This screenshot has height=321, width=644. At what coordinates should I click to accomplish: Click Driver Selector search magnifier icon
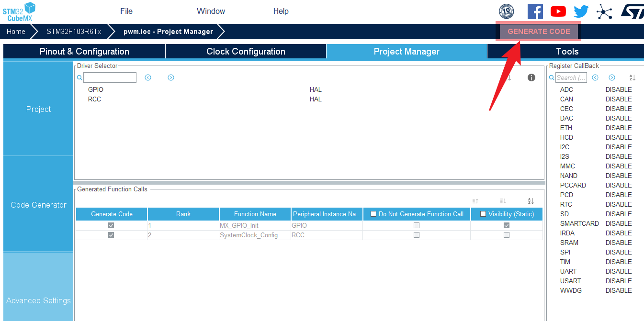tap(79, 77)
